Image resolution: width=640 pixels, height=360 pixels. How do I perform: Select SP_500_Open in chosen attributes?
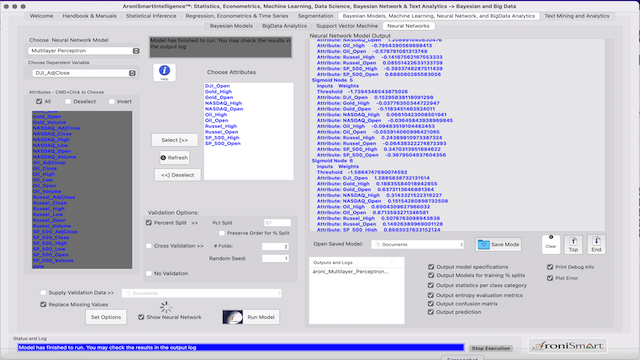coord(223,143)
